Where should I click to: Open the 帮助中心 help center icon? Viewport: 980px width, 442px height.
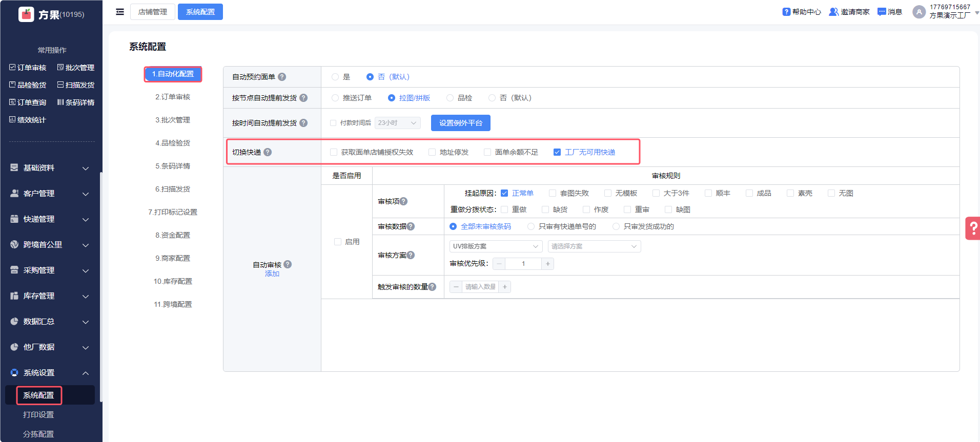point(786,12)
